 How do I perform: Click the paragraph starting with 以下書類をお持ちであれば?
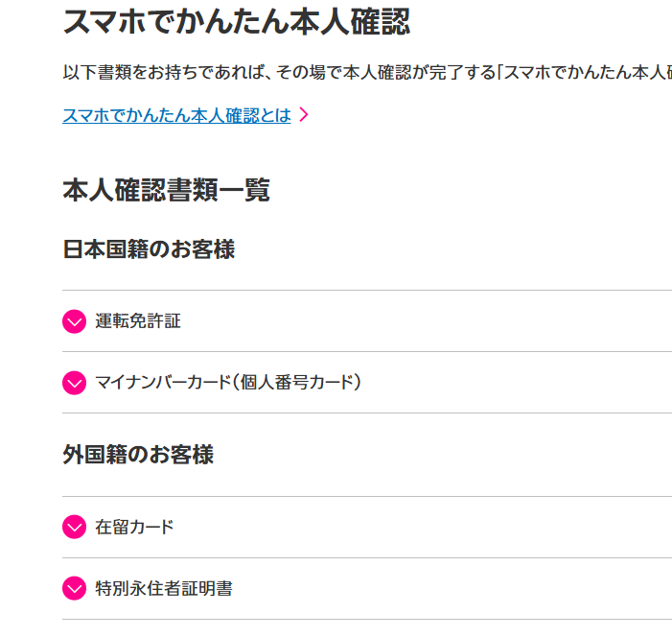364,72
